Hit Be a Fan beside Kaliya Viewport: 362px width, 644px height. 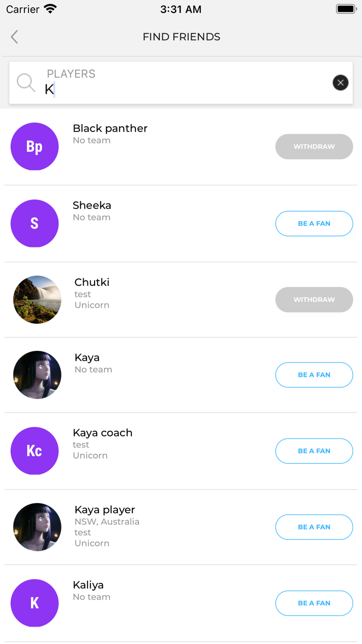pyautogui.click(x=314, y=603)
